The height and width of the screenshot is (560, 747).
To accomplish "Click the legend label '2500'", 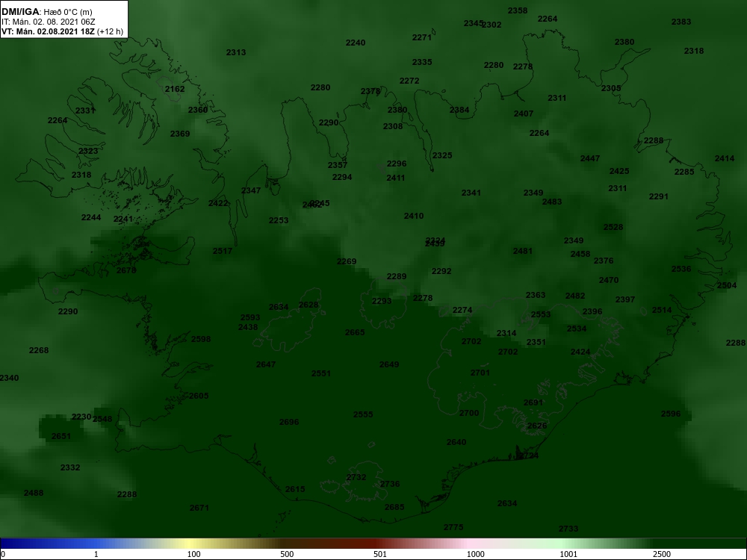I will 662,554.
